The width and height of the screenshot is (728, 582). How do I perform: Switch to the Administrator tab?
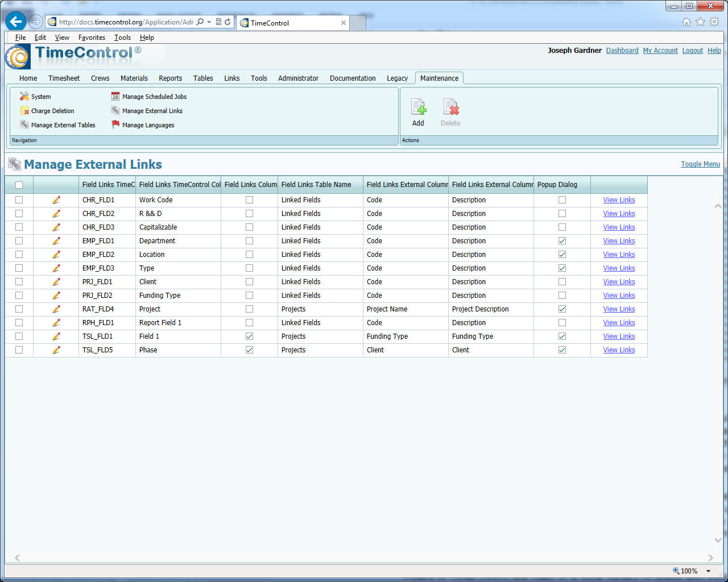pyautogui.click(x=298, y=78)
